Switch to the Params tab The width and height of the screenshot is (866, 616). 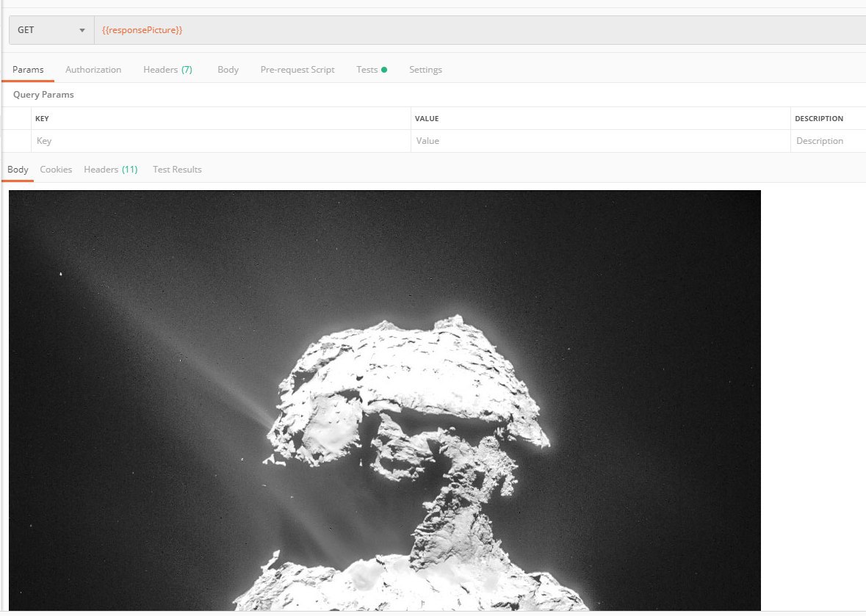[x=28, y=70]
